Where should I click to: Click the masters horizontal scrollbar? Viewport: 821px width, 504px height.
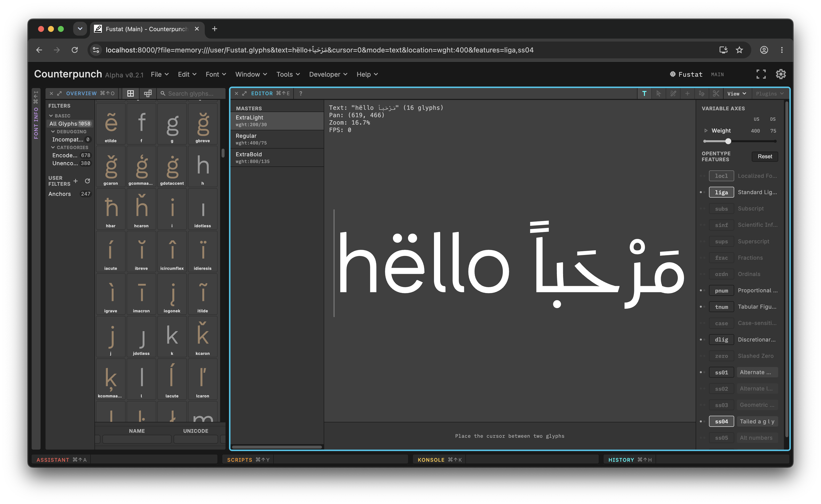coord(277,447)
